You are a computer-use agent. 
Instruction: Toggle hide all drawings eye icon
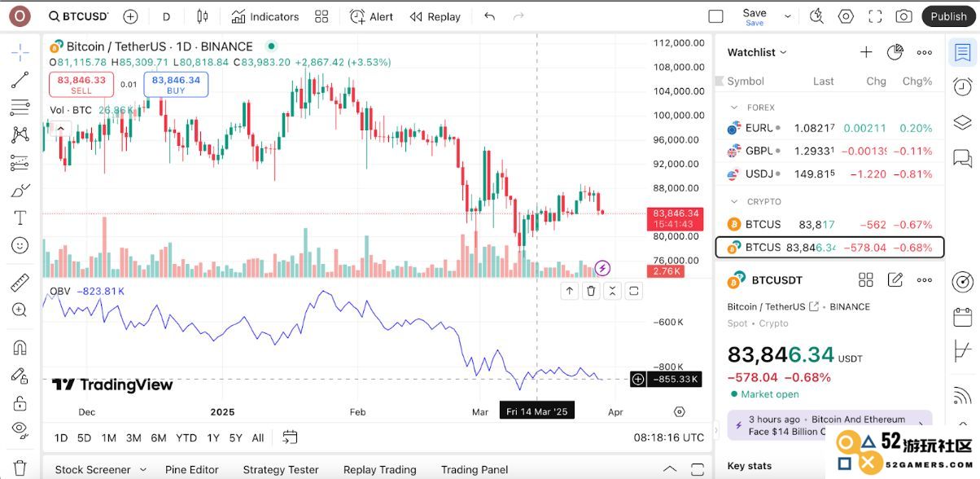pos(20,430)
